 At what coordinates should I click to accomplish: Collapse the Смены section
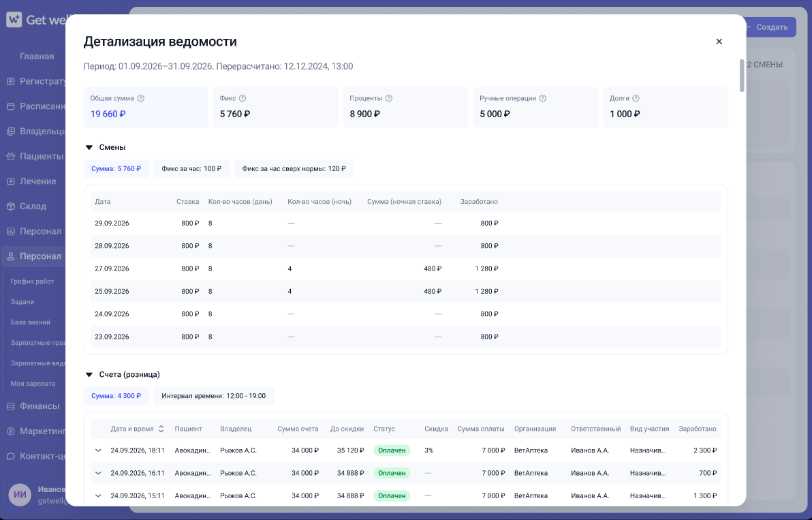coord(89,148)
